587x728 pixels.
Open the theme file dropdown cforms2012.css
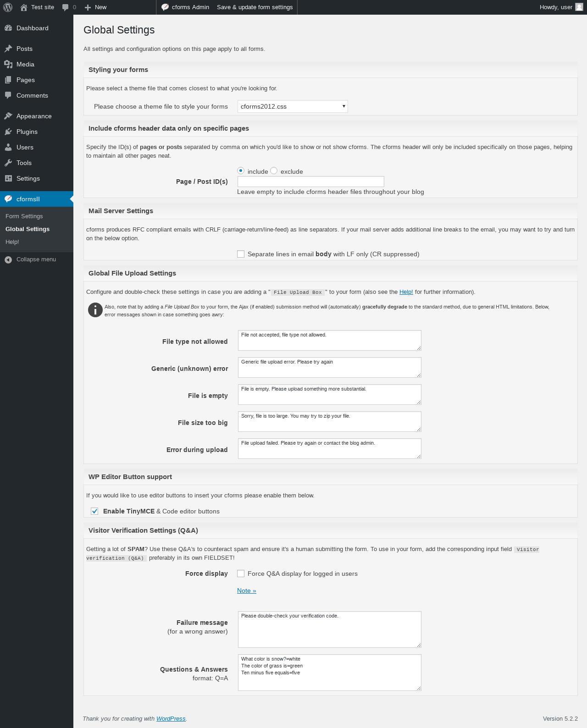[x=293, y=106]
